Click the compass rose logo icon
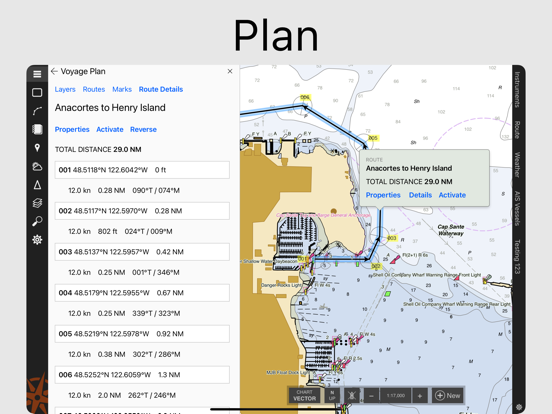 pyautogui.click(x=37, y=394)
